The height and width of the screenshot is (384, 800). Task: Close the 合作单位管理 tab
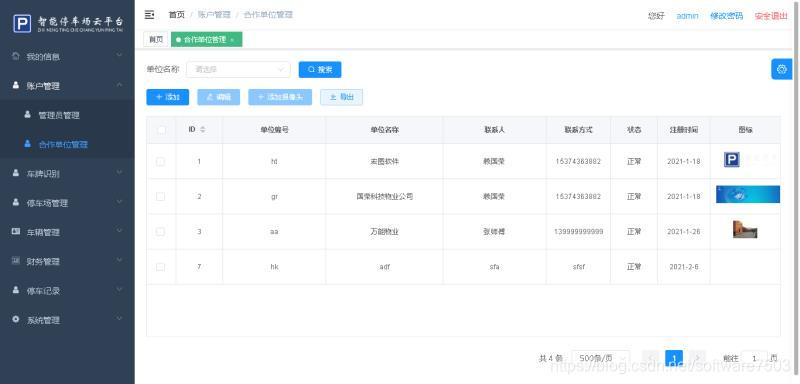coord(232,40)
